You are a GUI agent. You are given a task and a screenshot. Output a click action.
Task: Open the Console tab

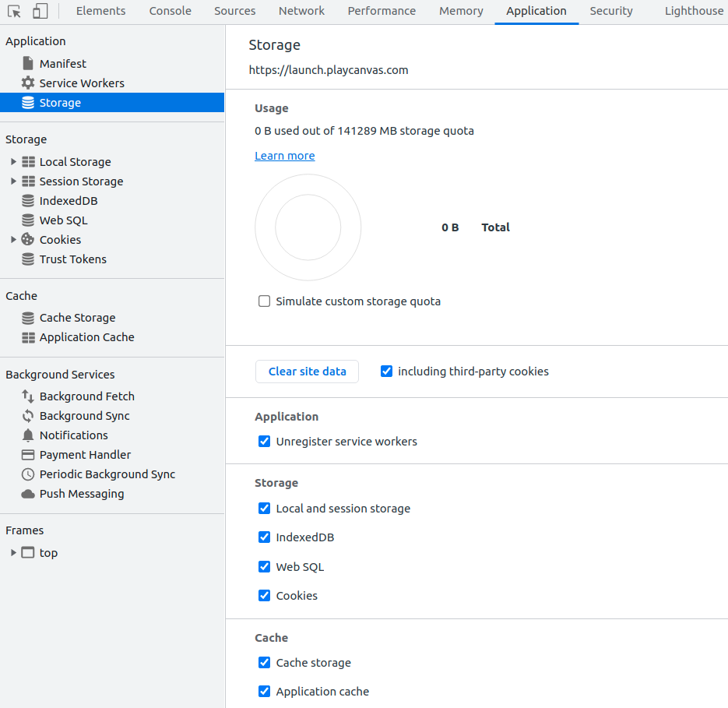click(170, 11)
